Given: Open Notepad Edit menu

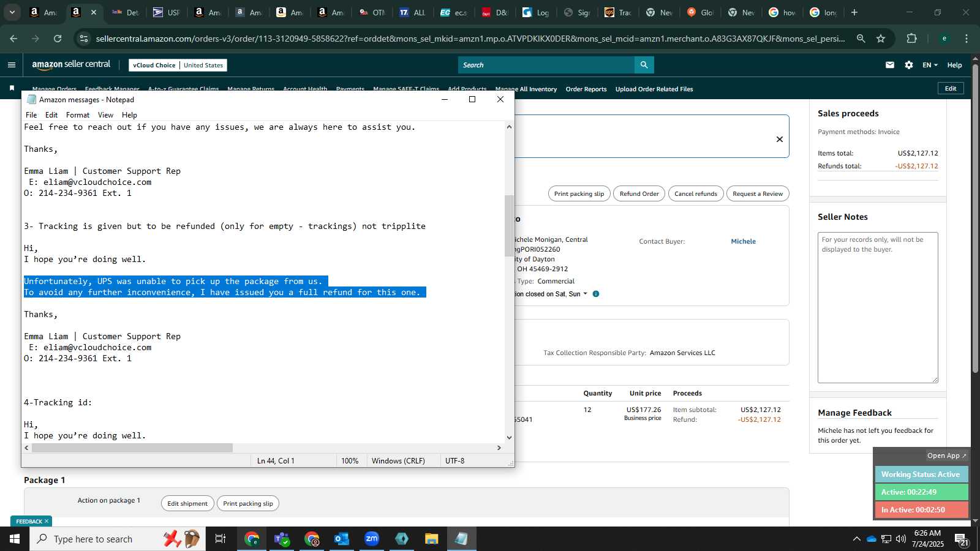Looking at the screenshot, I should click(51, 115).
